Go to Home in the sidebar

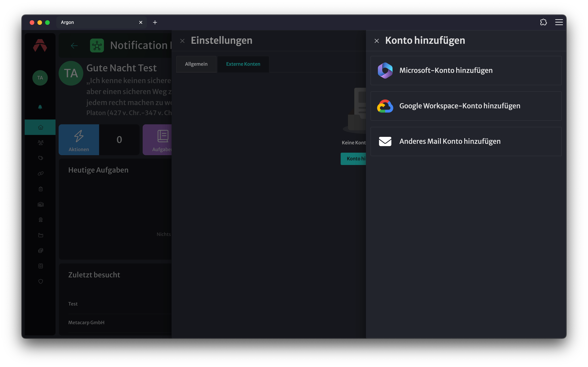[40, 127]
